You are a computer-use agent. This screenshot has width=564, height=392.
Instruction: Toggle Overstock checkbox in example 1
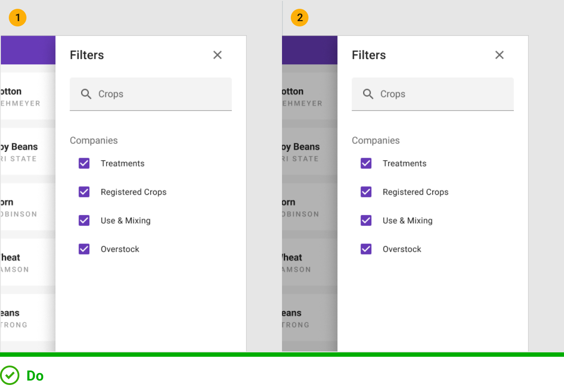[x=84, y=249]
